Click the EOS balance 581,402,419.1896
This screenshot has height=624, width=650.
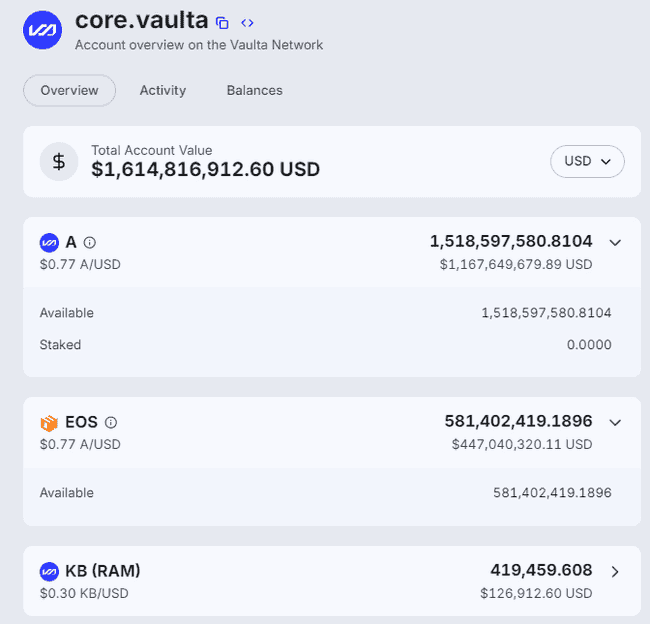(x=518, y=421)
